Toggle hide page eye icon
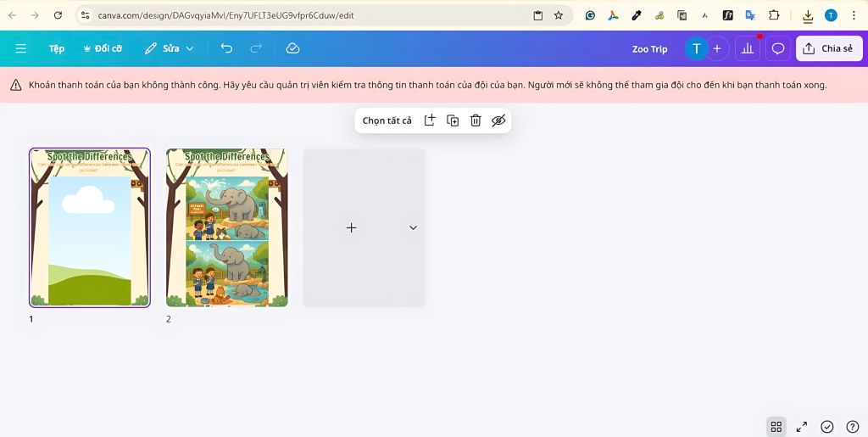868x437 pixels. tap(498, 120)
